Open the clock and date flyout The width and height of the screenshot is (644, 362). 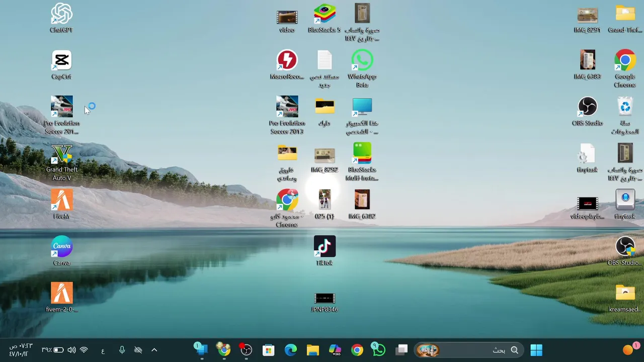[x=21, y=350]
